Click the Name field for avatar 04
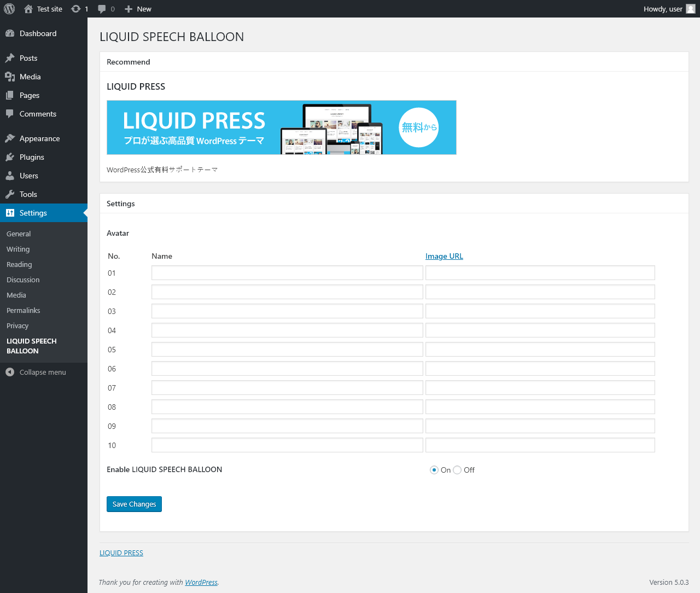This screenshot has height=593, width=700. click(287, 330)
